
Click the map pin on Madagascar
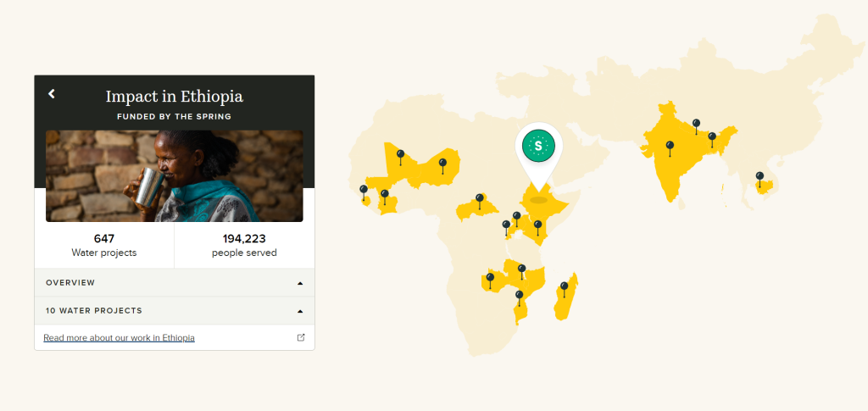pos(565,287)
